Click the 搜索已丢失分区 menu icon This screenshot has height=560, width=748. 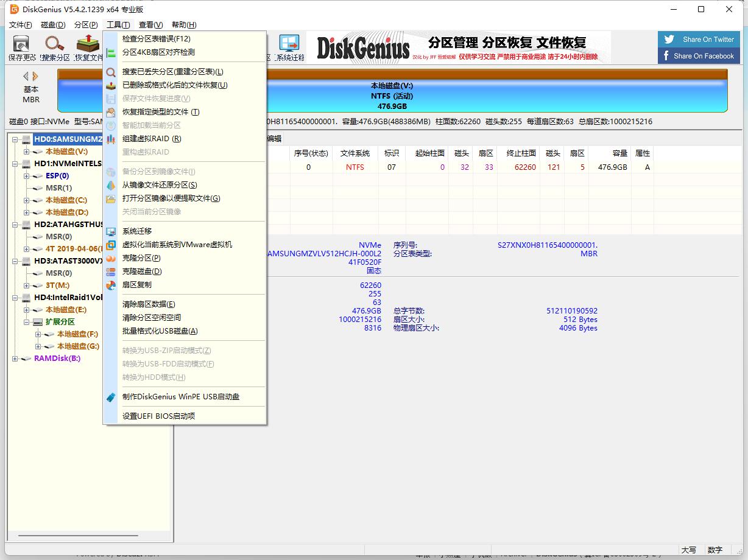[111, 72]
